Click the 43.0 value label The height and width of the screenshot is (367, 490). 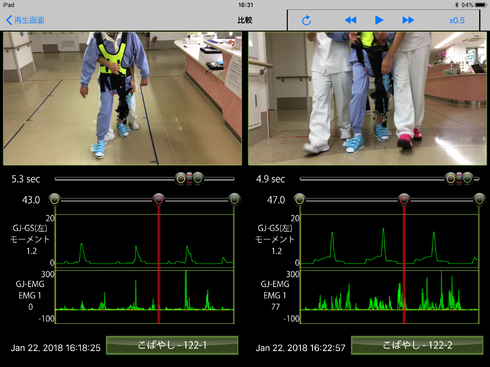31,200
